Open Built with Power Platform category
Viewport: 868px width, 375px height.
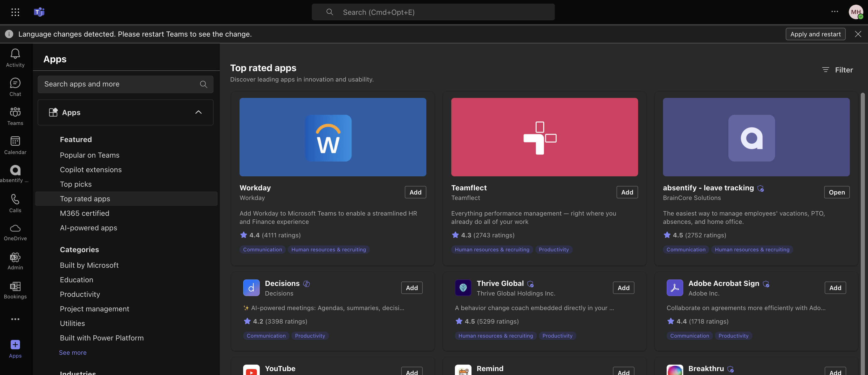pyautogui.click(x=102, y=338)
